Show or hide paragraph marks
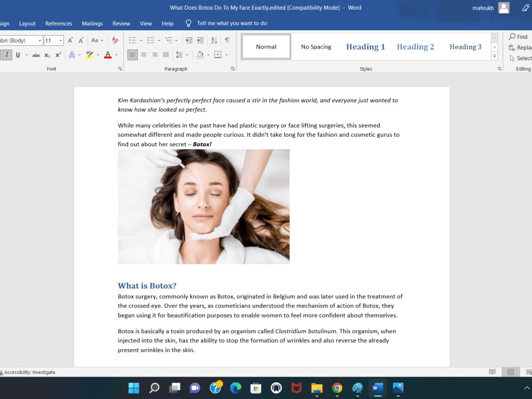The width and height of the screenshot is (532, 399). [x=227, y=40]
